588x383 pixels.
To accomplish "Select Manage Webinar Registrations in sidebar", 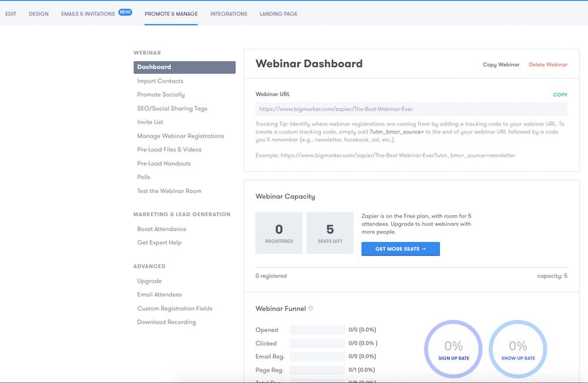I will (181, 136).
